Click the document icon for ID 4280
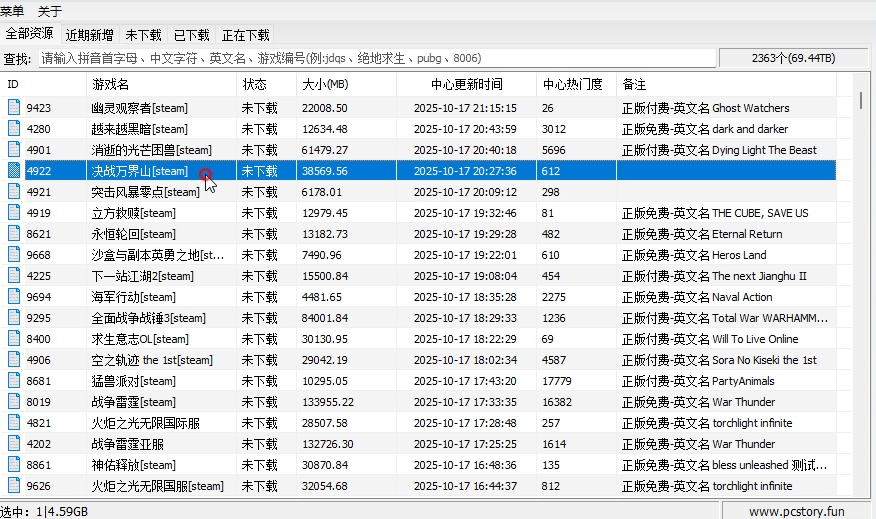Viewport: 876px width, 519px height. [x=14, y=128]
